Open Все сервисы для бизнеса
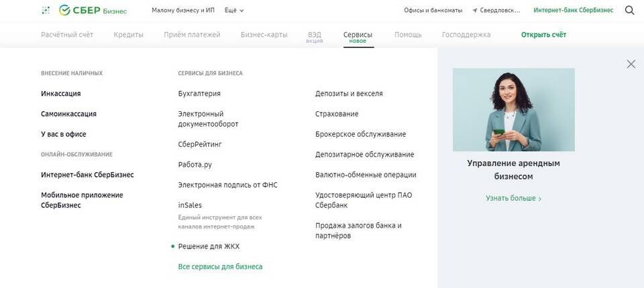The height and width of the screenshot is (288, 644). pyautogui.click(x=220, y=267)
